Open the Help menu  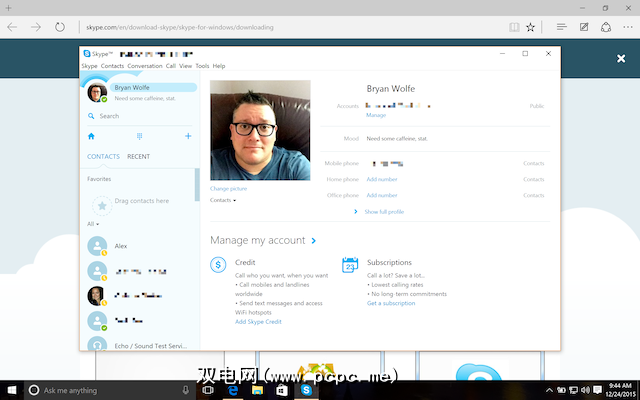(x=219, y=66)
